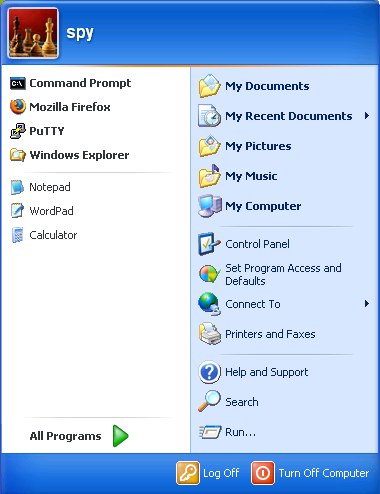
Task: Open My Documents text link
Action: point(267,86)
